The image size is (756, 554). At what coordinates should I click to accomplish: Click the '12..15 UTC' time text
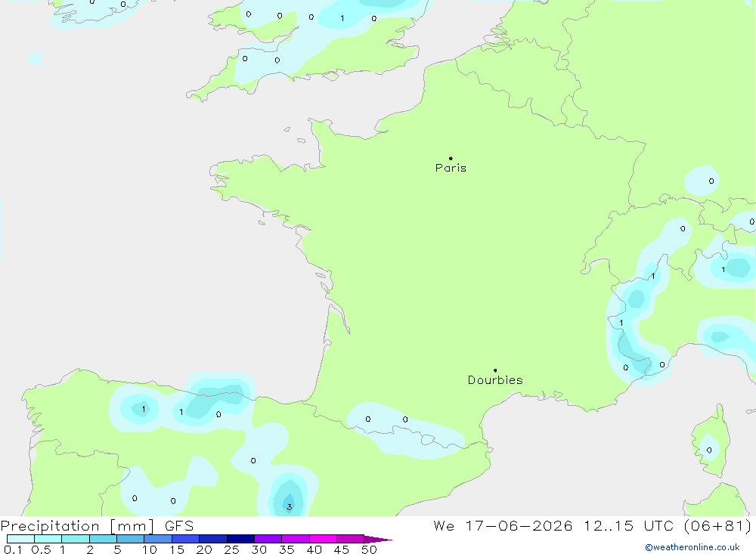pyautogui.click(x=628, y=525)
